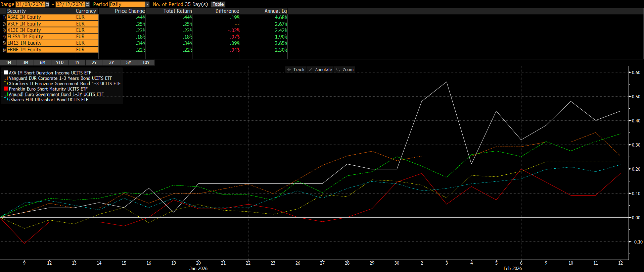Image resolution: width=644 pixels, height=272 pixels.
Task: Toggle the Amundi Euro Government series in legend
Action: coord(6,94)
